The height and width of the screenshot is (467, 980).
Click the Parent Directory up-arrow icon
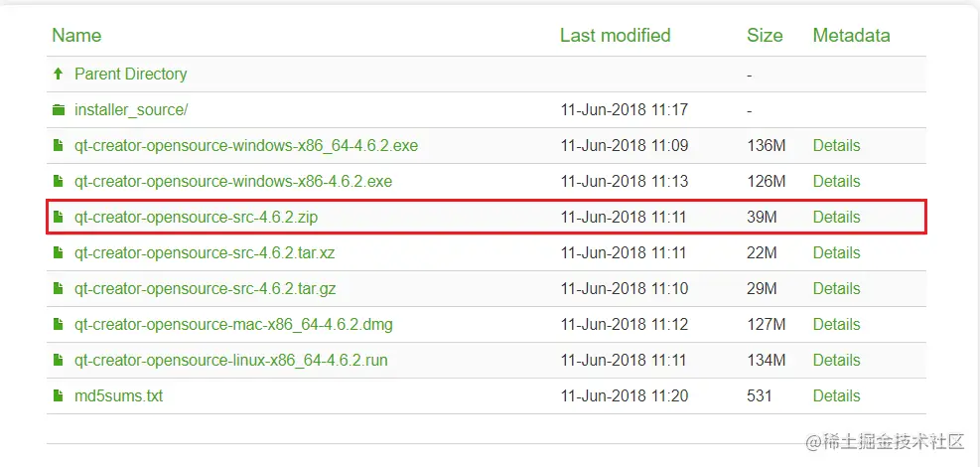click(59, 74)
